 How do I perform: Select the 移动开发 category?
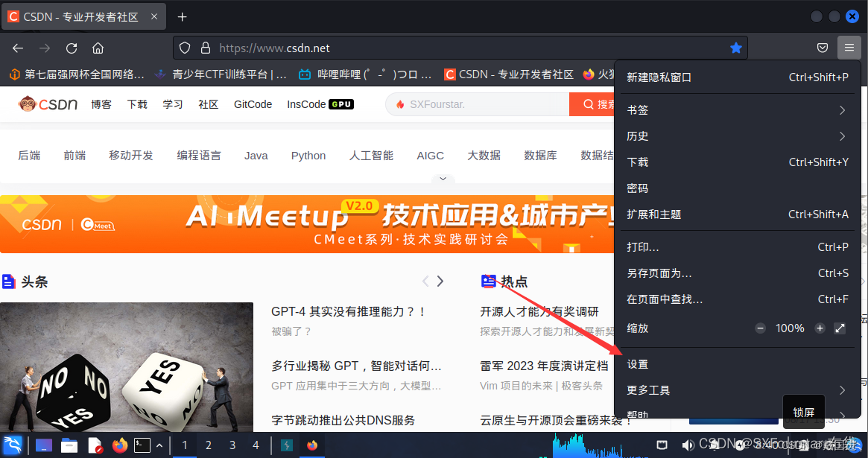click(x=131, y=156)
